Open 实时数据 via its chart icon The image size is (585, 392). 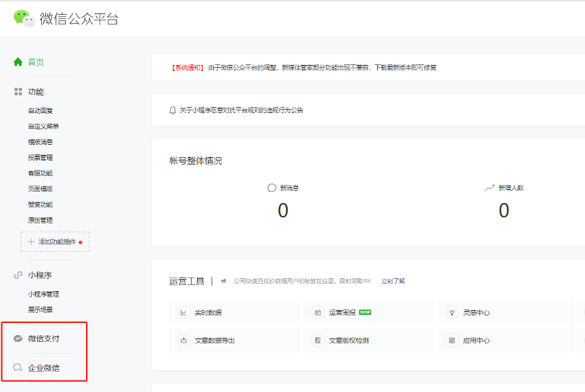coord(183,313)
